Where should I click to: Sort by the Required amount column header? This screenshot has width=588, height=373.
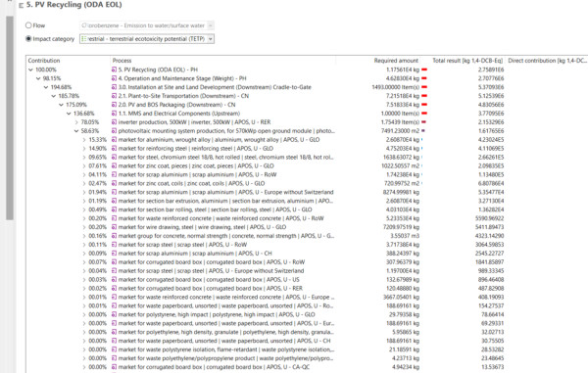click(396, 61)
